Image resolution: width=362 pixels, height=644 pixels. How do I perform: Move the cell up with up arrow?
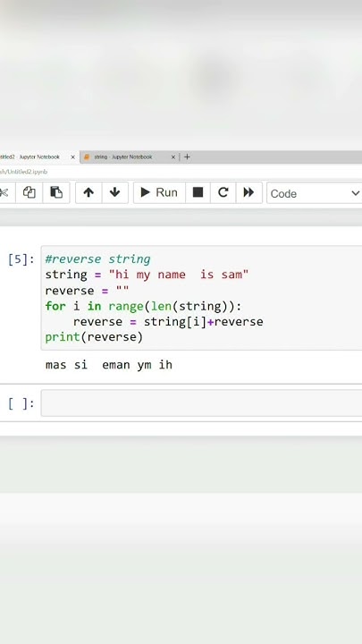pos(88,192)
